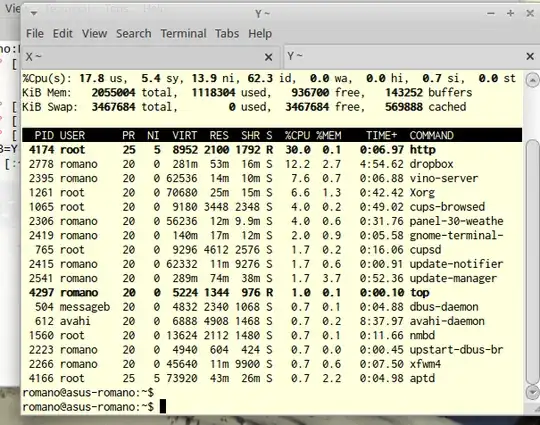Click the avahi-daemon process name
Viewport: 540px width, 425px height.
coord(447,321)
